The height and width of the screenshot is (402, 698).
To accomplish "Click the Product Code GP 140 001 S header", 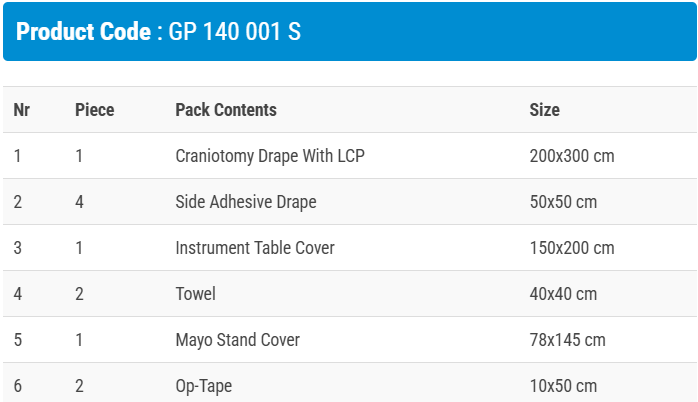I will pos(159,31).
